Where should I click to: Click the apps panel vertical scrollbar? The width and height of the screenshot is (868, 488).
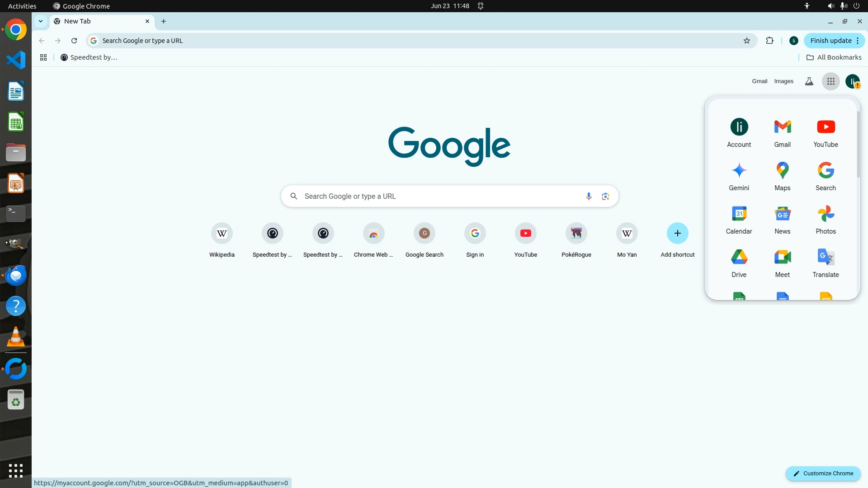coord(858,145)
